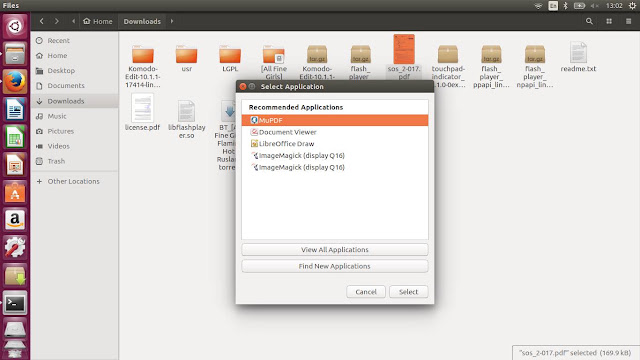
Task: Cancel the Select Application dialog
Action: [x=366, y=291]
